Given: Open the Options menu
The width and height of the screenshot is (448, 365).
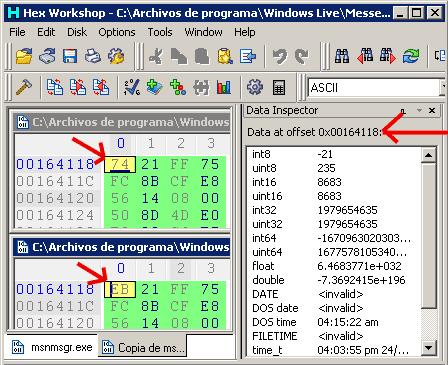Looking at the screenshot, I should click(117, 32).
